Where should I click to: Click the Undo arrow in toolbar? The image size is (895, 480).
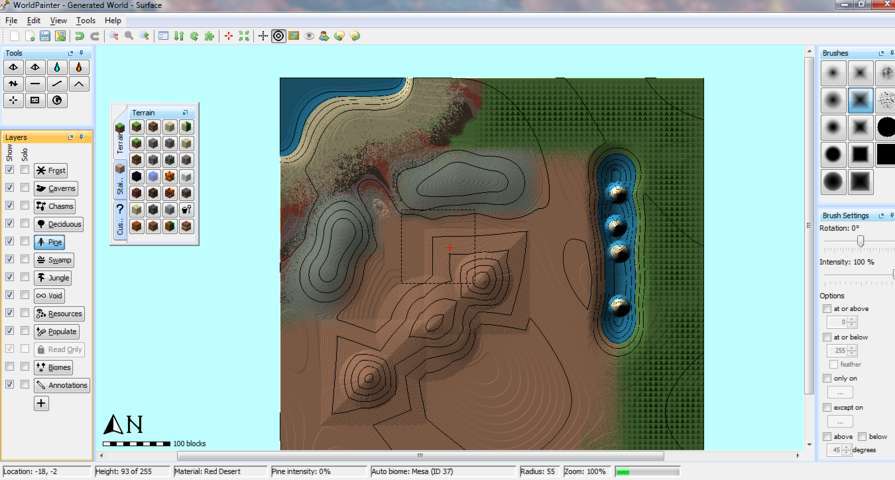point(79,36)
